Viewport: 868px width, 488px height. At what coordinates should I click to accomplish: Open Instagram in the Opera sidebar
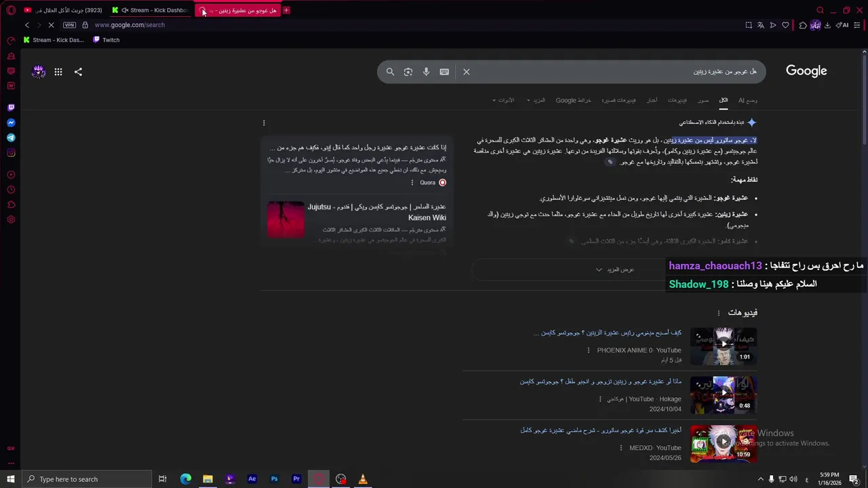tap(11, 152)
